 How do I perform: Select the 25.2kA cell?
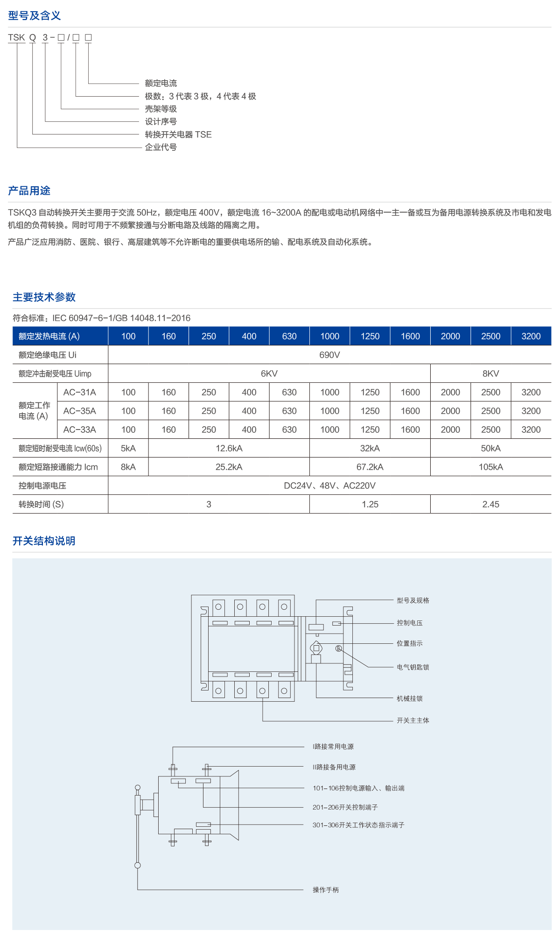229,467
